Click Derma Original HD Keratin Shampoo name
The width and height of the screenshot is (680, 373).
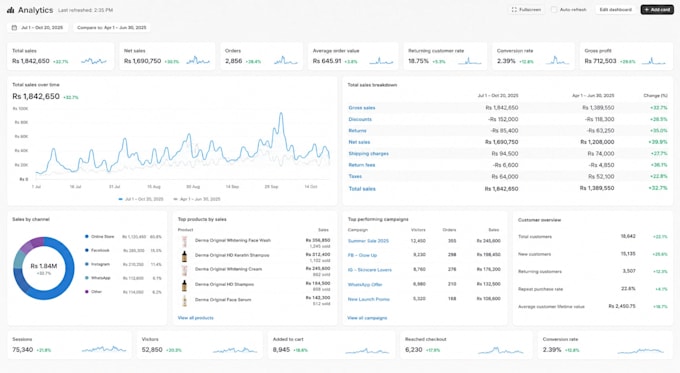pos(232,255)
